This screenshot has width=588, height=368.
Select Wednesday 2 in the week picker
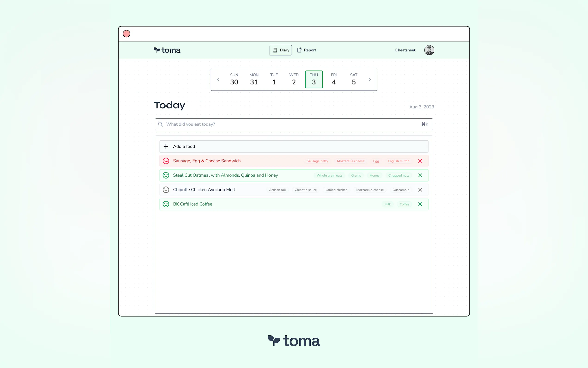click(x=294, y=79)
